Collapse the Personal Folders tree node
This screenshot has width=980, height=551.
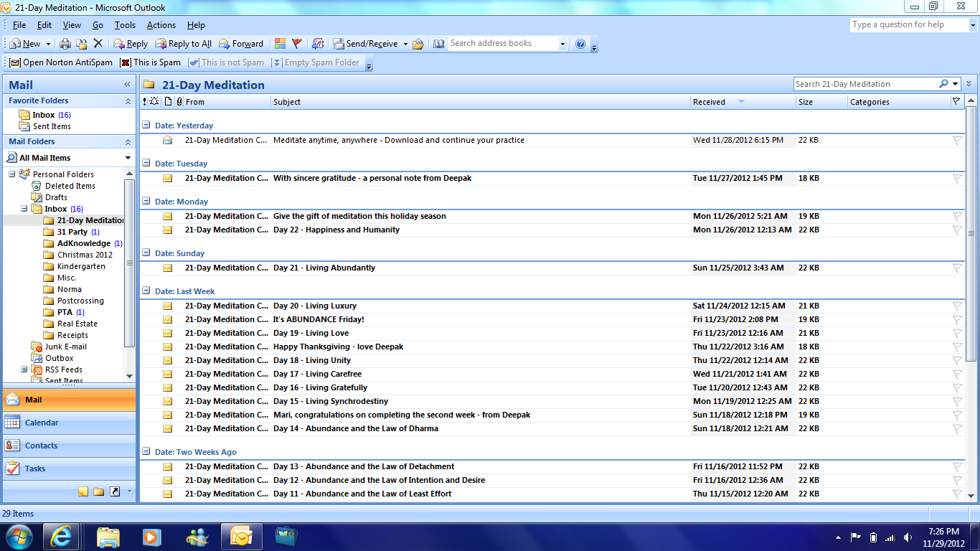(x=11, y=174)
